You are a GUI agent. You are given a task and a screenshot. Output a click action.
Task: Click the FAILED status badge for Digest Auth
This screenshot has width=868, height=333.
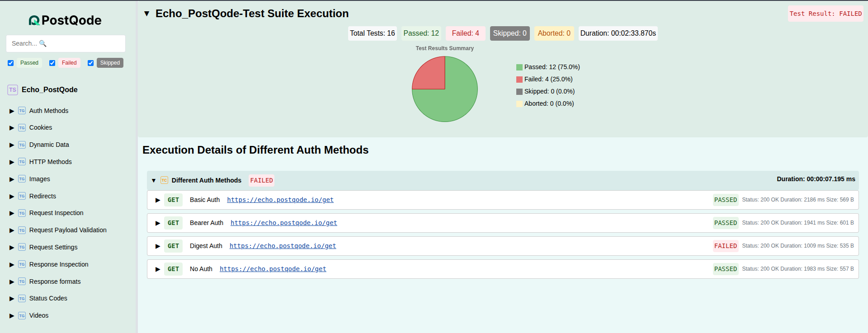point(726,246)
